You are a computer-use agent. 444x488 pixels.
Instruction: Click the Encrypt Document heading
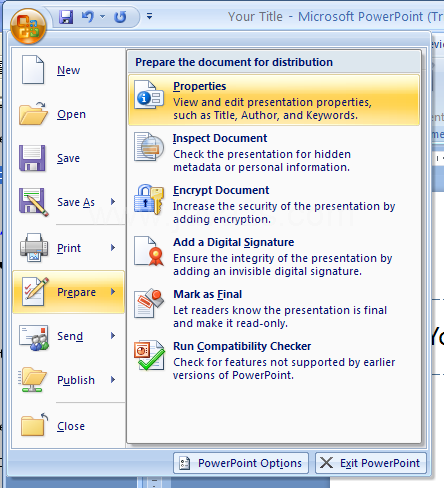221,190
